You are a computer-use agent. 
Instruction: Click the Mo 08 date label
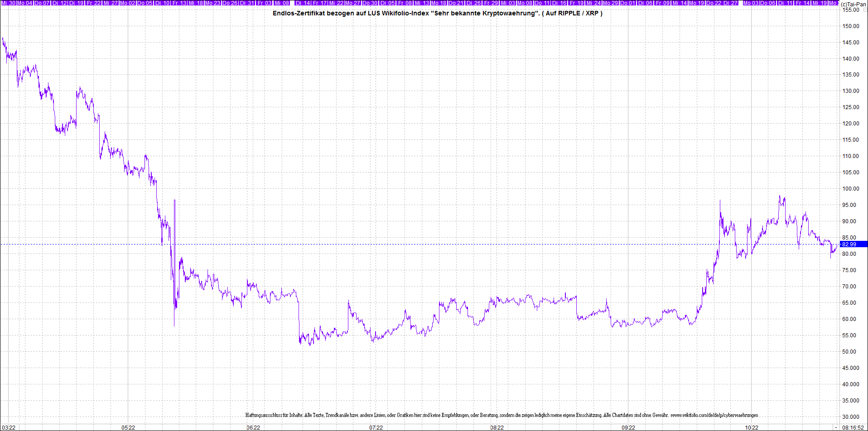tap(525, 3)
